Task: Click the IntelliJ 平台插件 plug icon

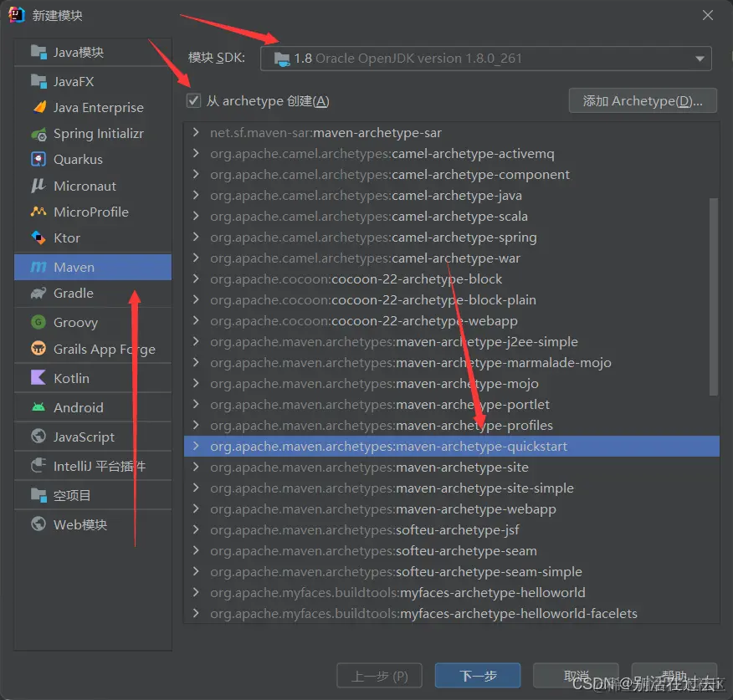Action: [x=38, y=466]
